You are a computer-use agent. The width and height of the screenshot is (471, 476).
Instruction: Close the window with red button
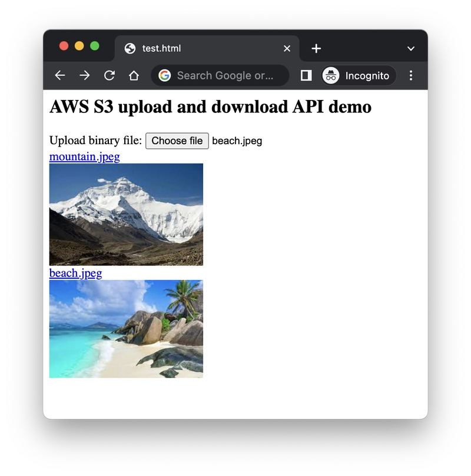pos(64,46)
